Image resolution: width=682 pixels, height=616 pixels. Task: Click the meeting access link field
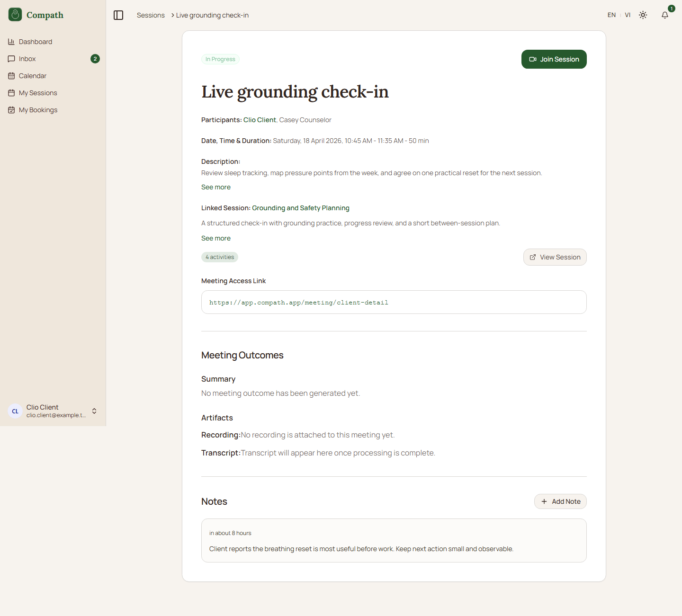tap(394, 302)
